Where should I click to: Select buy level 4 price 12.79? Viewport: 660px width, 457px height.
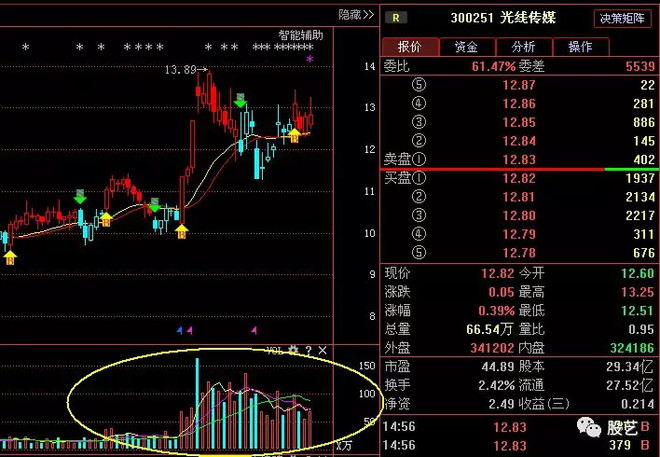tap(519, 234)
